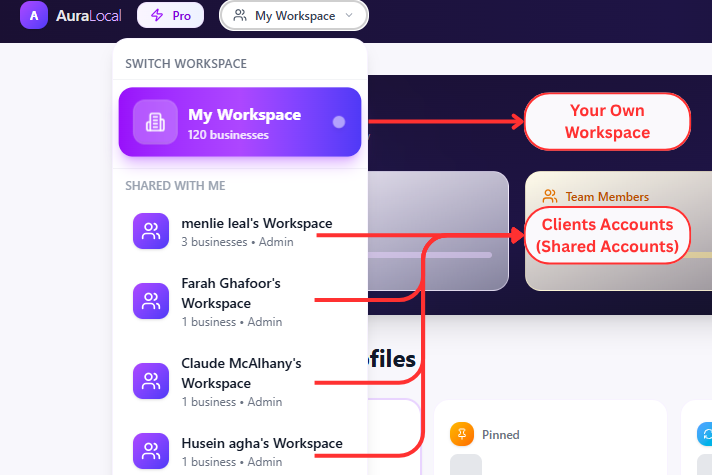Click the building icon in My Workspace card
Viewport: 715px width, 475px height.
point(155,122)
